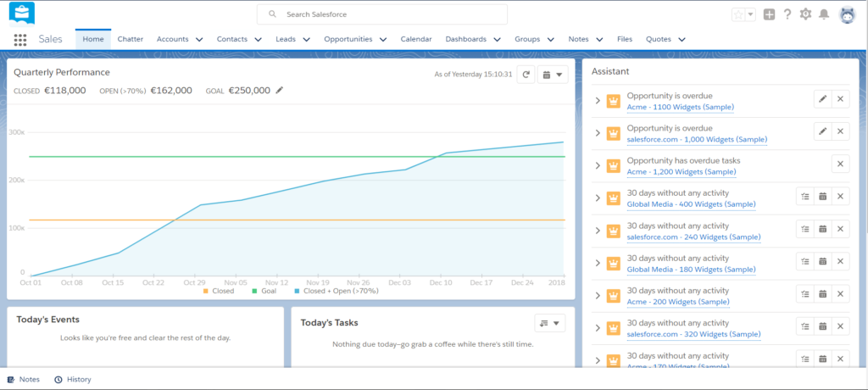Switch to the Home tab
This screenshot has height=390, width=868.
click(93, 39)
